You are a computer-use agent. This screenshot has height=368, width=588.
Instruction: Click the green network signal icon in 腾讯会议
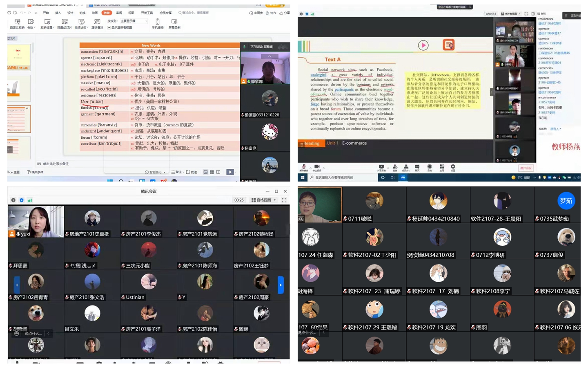[30, 200]
